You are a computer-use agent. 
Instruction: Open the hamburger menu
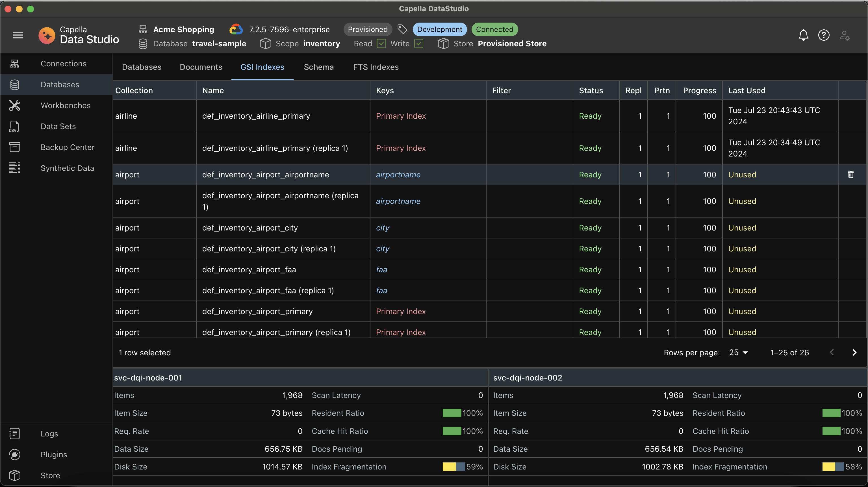tap(18, 35)
